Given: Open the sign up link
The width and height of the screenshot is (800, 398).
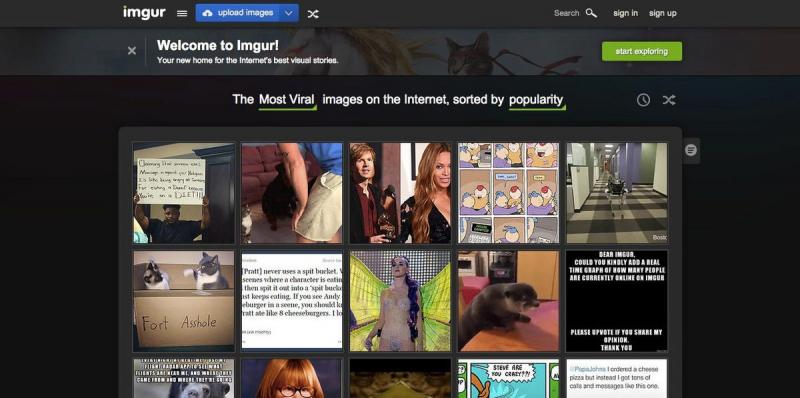Looking at the screenshot, I should click(662, 13).
